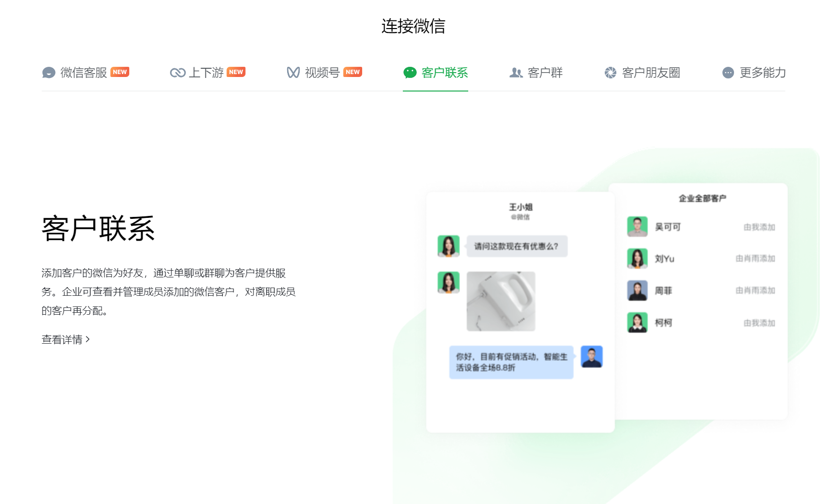827x504 pixels.
Task: Click the customer avatar beside the question bubble
Action: point(448,246)
